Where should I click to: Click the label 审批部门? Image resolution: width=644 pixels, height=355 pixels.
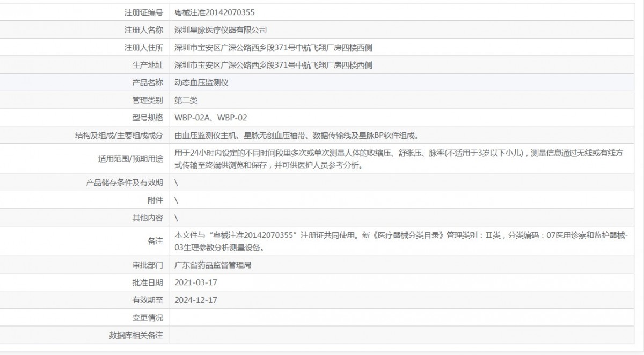coord(148,265)
